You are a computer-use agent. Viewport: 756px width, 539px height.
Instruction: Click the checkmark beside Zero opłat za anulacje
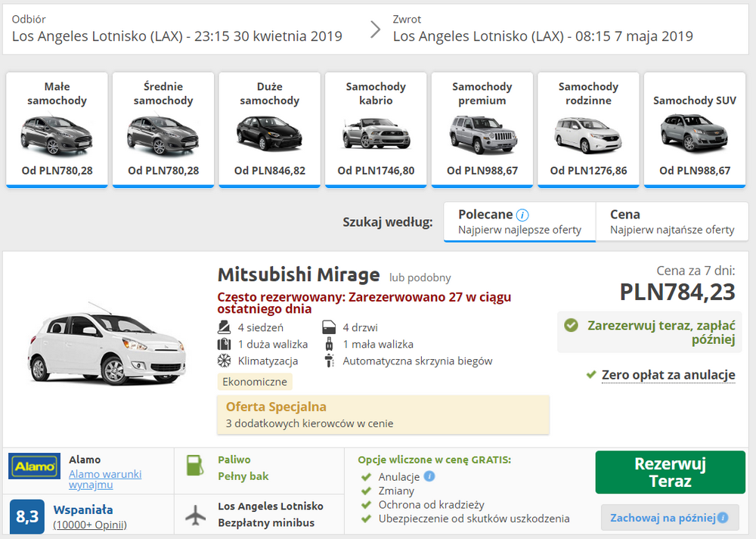coord(591,375)
